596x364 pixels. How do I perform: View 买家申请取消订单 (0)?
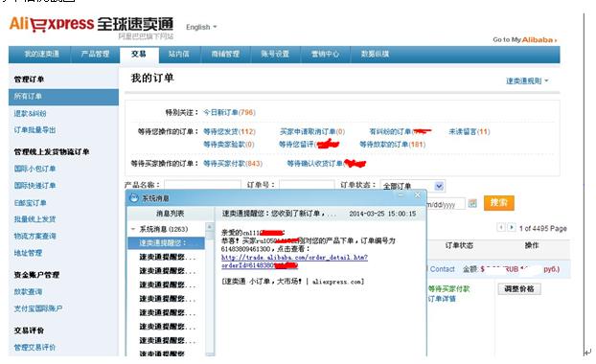pos(312,131)
